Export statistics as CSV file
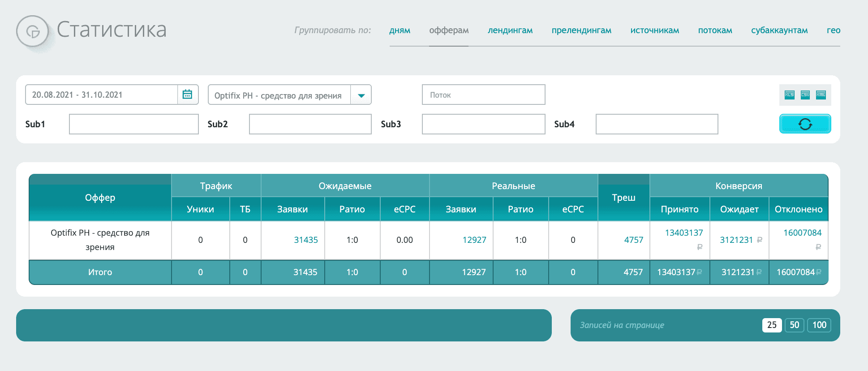 pos(805,95)
